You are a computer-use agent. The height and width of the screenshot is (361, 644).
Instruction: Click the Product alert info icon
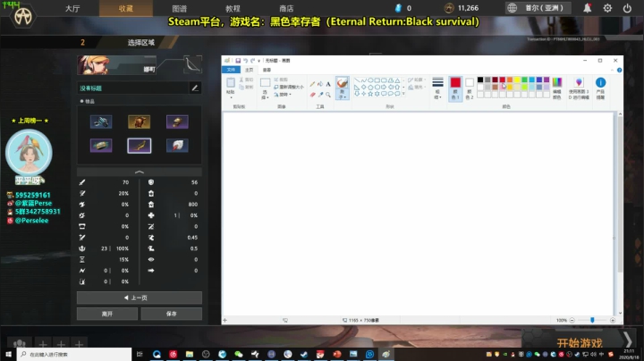pos(600,82)
